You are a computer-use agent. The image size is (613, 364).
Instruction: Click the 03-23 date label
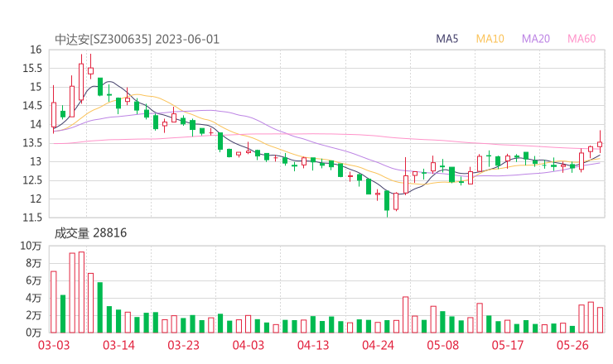(183, 345)
